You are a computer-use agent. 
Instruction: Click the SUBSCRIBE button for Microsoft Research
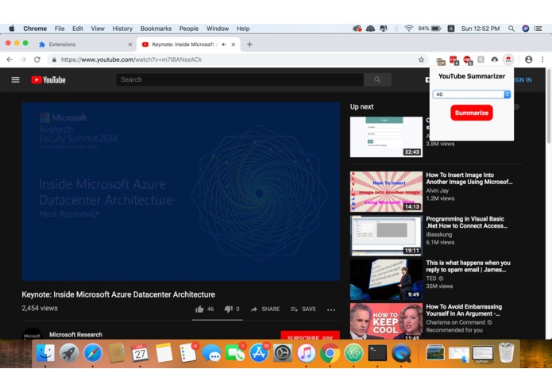[x=310, y=335]
